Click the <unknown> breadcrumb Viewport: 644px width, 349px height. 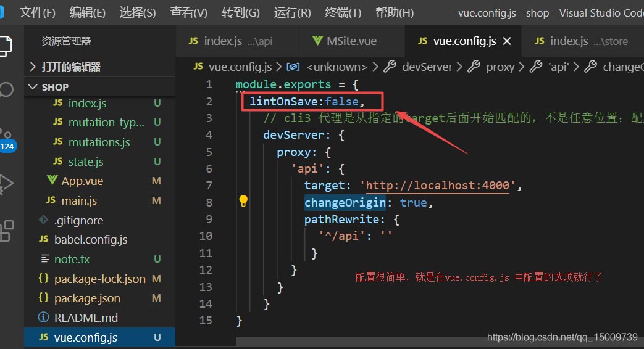[x=337, y=67]
